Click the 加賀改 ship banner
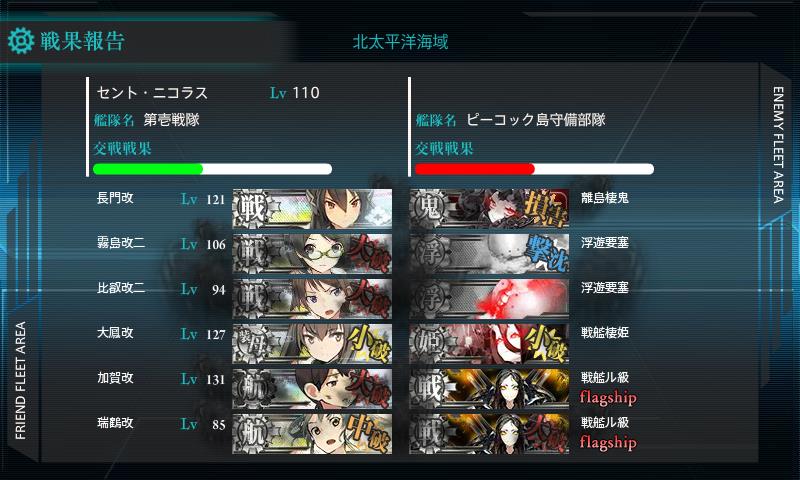800x480 pixels. (x=312, y=388)
